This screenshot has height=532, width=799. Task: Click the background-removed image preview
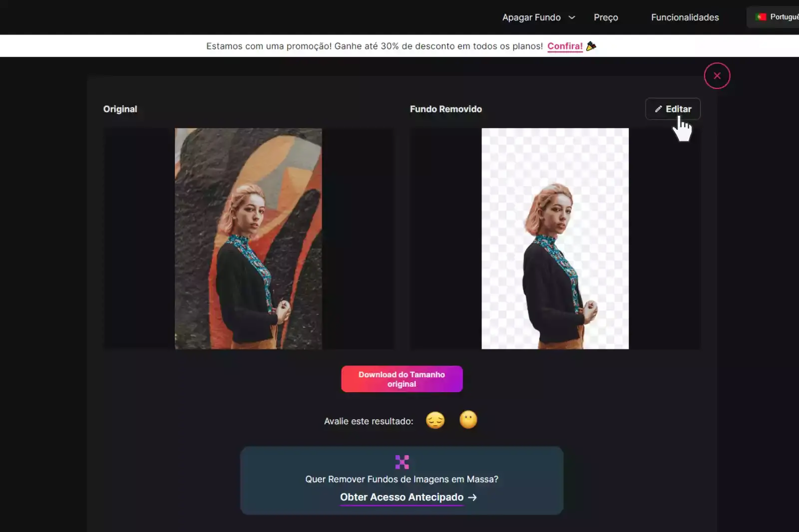point(555,239)
